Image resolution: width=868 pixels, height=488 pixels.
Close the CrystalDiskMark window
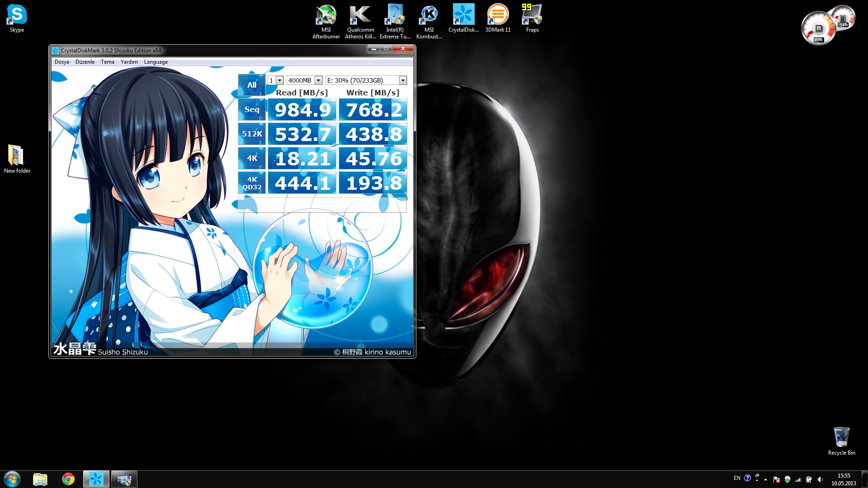[403, 49]
